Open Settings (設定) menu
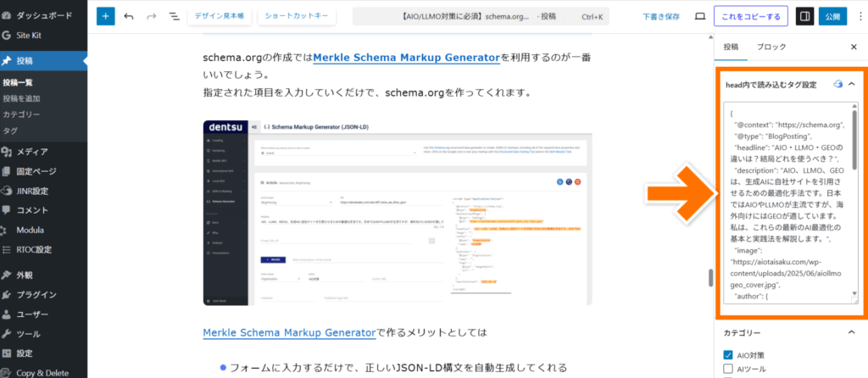868x378 pixels. click(44, 353)
